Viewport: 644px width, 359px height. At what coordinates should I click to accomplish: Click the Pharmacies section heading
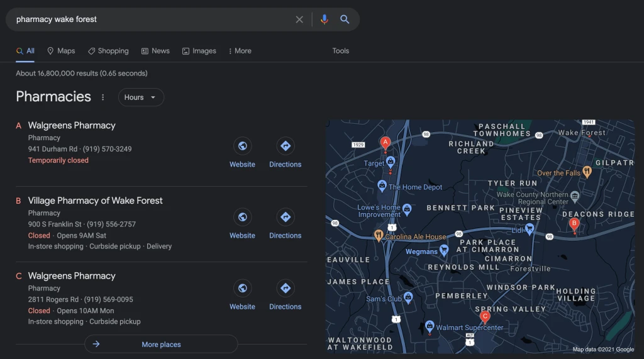[x=53, y=97]
